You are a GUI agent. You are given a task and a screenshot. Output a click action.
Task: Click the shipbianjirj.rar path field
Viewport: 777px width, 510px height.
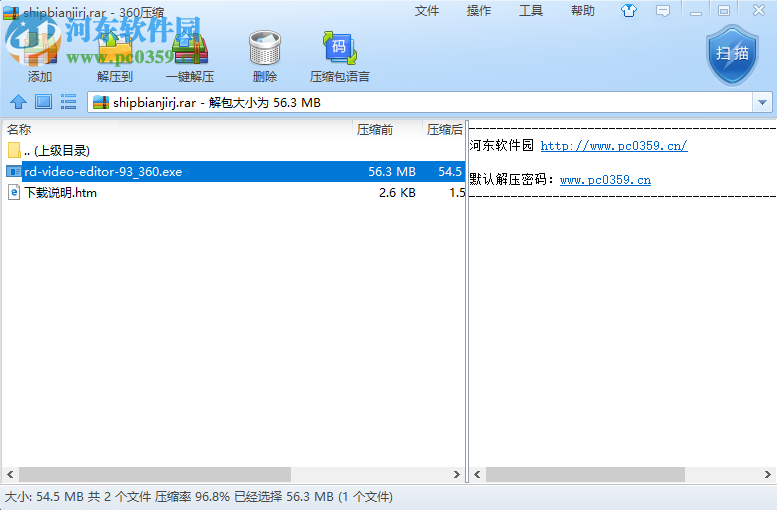(420, 103)
